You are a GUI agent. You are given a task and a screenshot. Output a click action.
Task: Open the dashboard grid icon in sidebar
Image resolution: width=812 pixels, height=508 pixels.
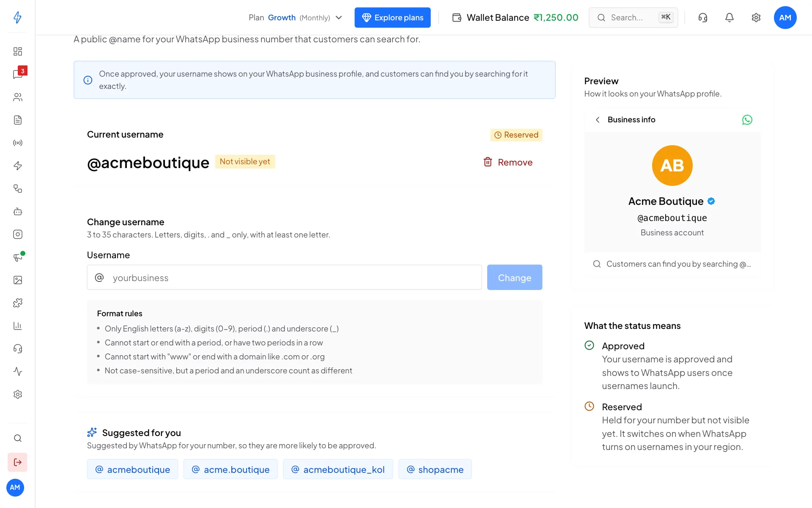[17, 51]
